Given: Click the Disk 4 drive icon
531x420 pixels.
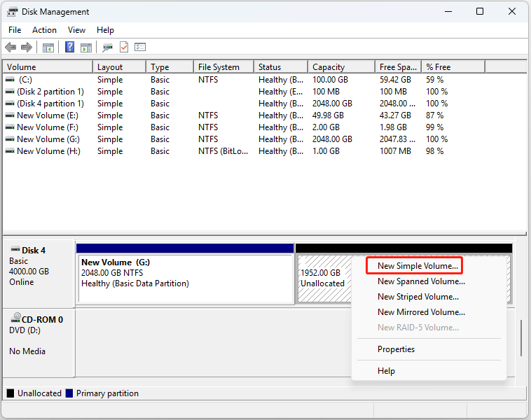Looking at the screenshot, I should [x=15, y=249].
